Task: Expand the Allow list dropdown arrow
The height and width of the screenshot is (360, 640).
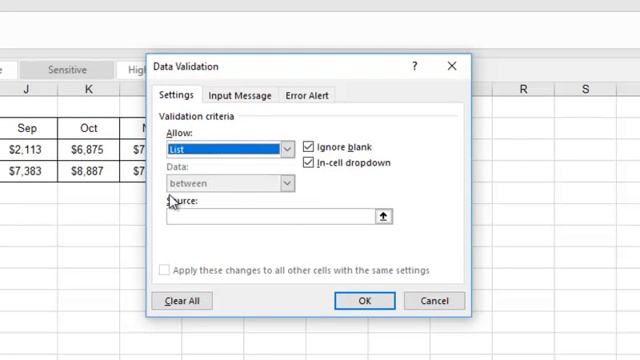Action: (287, 149)
